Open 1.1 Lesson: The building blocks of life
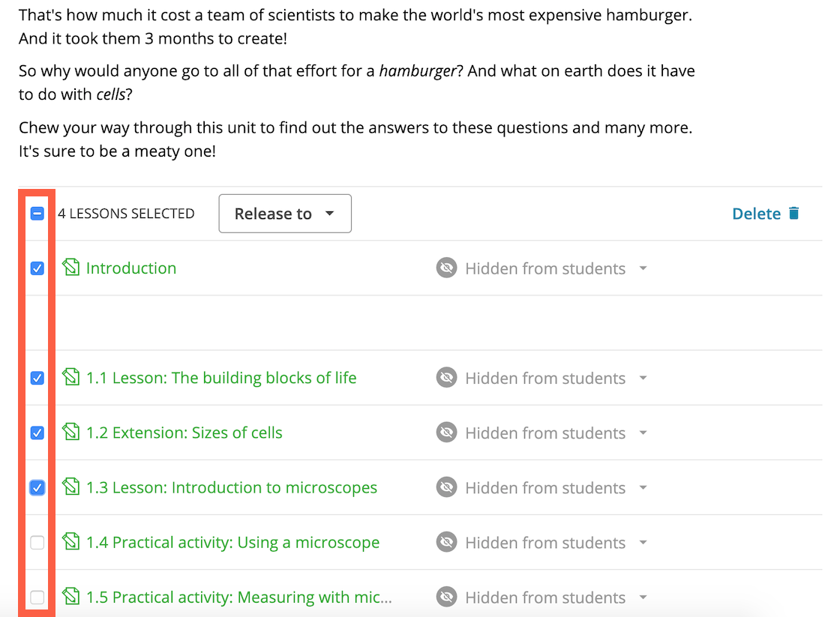This screenshot has width=840, height=617. coord(221,378)
